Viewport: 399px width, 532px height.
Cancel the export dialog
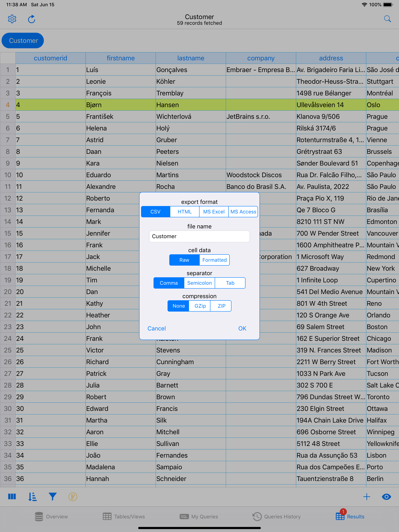pyautogui.click(x=156, y=328)
